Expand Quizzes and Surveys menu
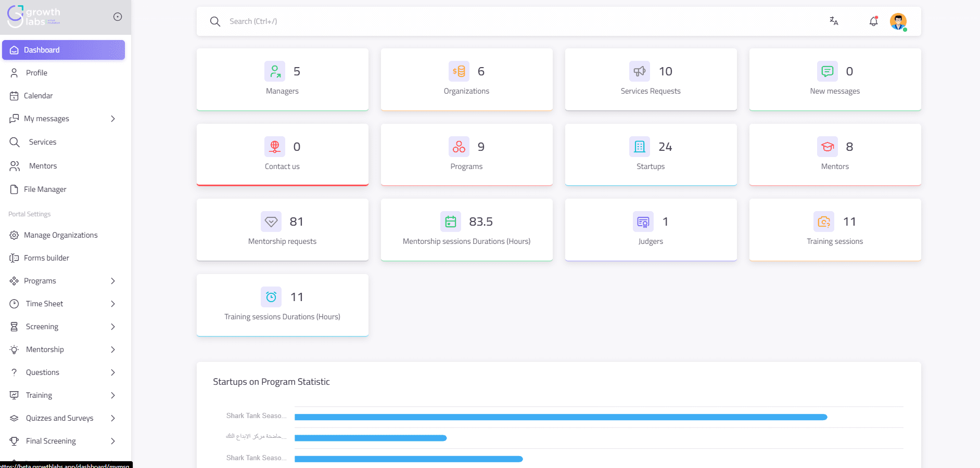Screen dimensions: 980x468 click(x=113, y=418)
